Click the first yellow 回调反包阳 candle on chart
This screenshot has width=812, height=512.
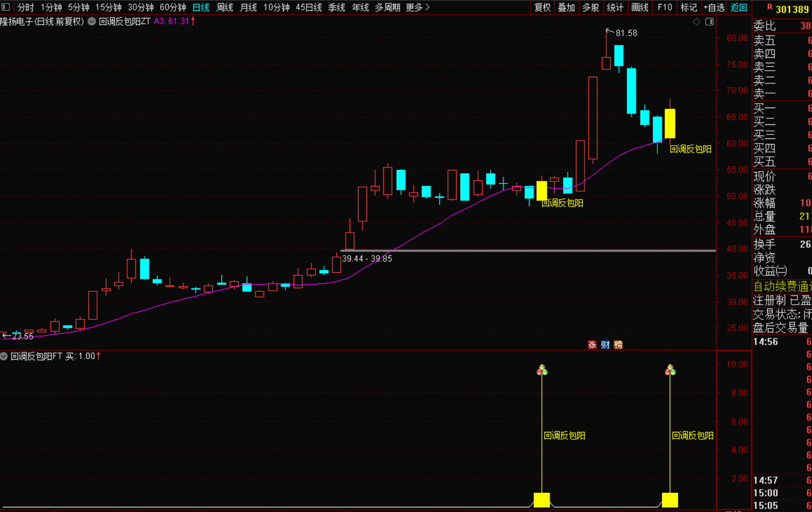(542, 190)
